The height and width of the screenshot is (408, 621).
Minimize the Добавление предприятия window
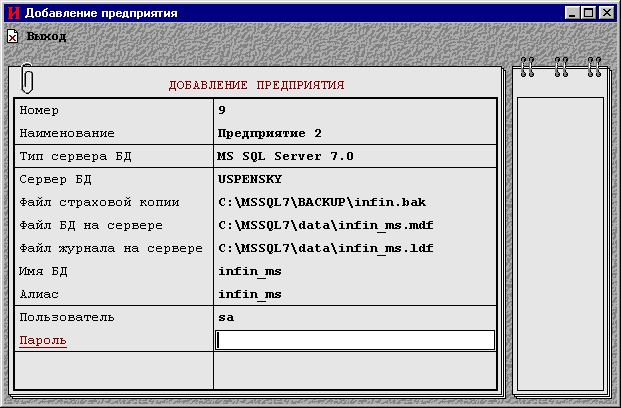(572, 13)
